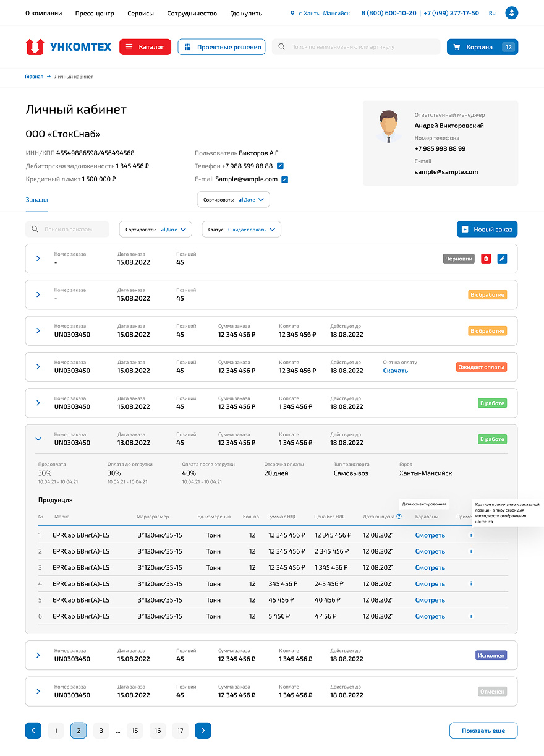Click the Поиск по заказам search field
The width and height of the screenshot is (544, 756).
tap(67, 229)
